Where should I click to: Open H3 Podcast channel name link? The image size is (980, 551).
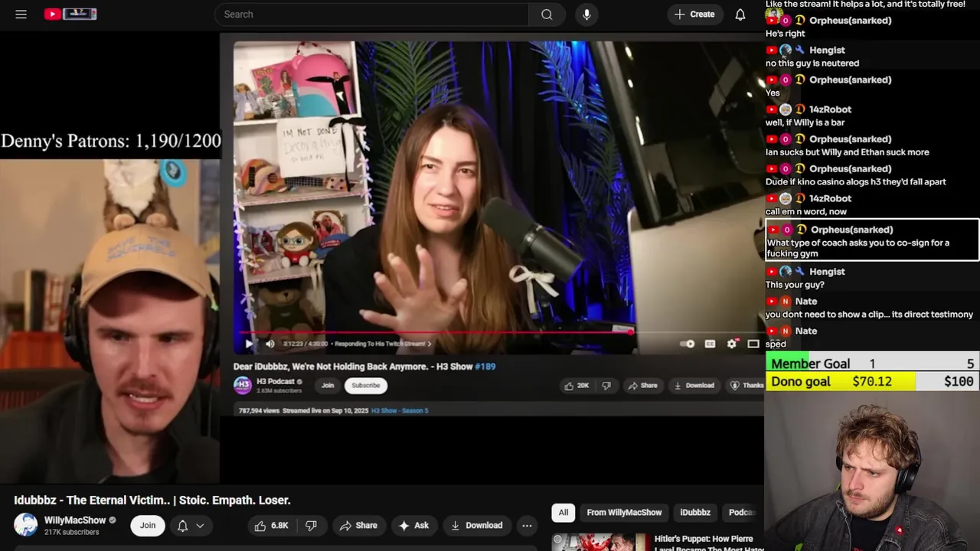(275, 381)
